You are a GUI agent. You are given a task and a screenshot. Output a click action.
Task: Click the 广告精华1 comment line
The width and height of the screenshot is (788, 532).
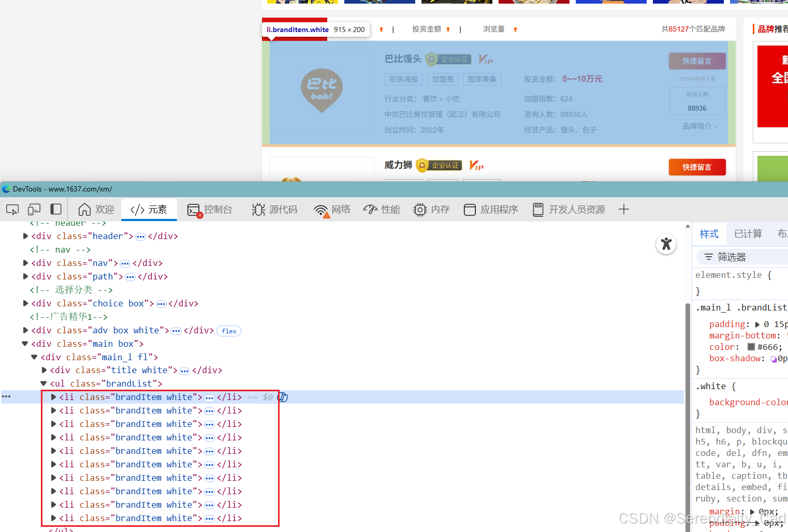[x=68, y=317]
